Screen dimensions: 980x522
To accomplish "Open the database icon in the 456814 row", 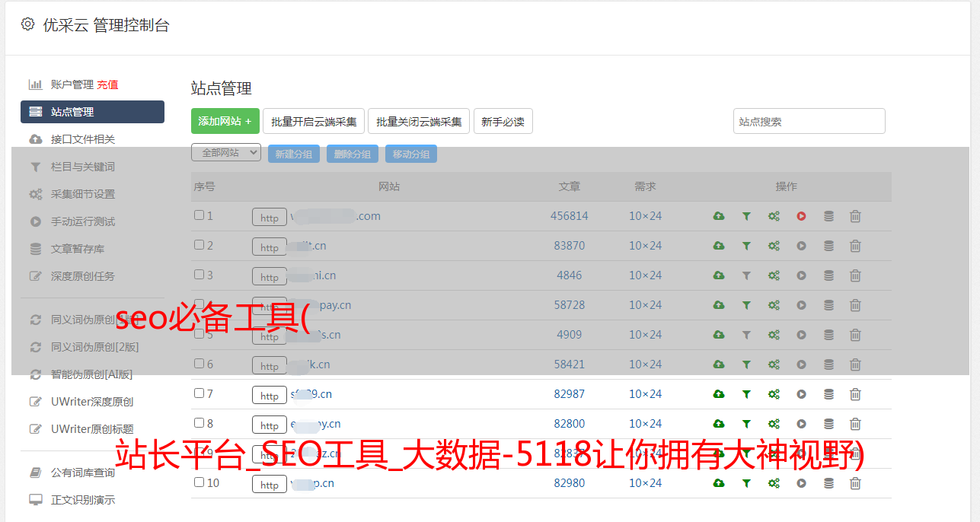I will (x=828, y=216).
